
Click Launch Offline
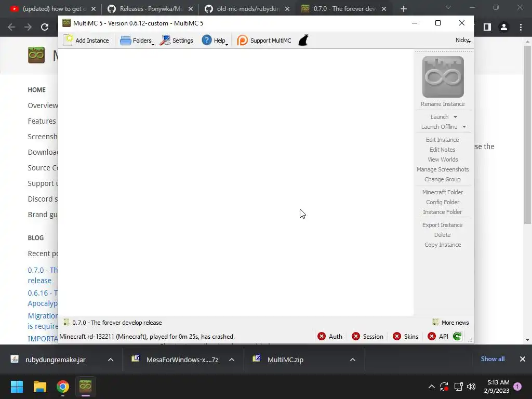pyautogui.click(x=439, y=127)
